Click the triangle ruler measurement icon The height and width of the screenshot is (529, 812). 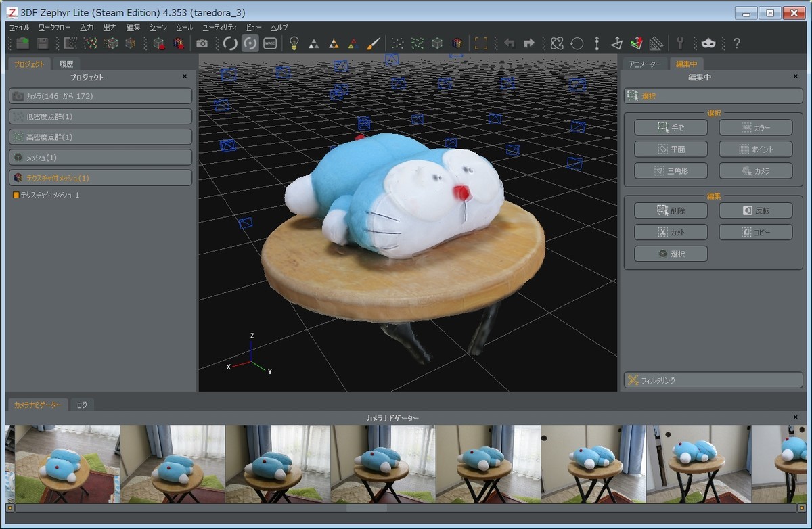(655, 43)
